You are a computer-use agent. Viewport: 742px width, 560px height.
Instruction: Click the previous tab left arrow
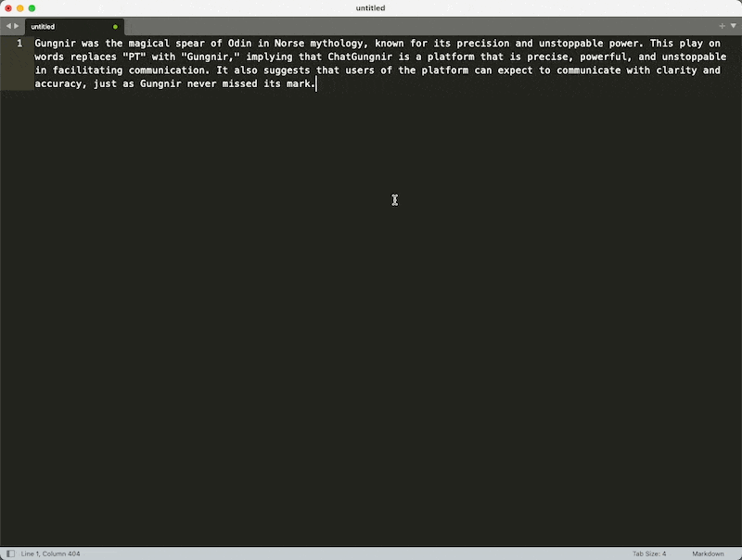[8, 27]
